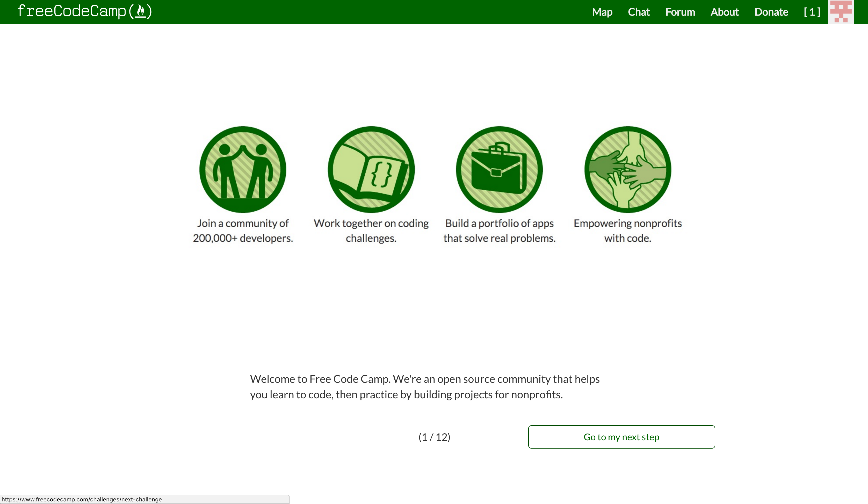Click 'Empowering nonprofits with code.' caption
Viewport: 868px width, 504px height.
coord(628,231)
